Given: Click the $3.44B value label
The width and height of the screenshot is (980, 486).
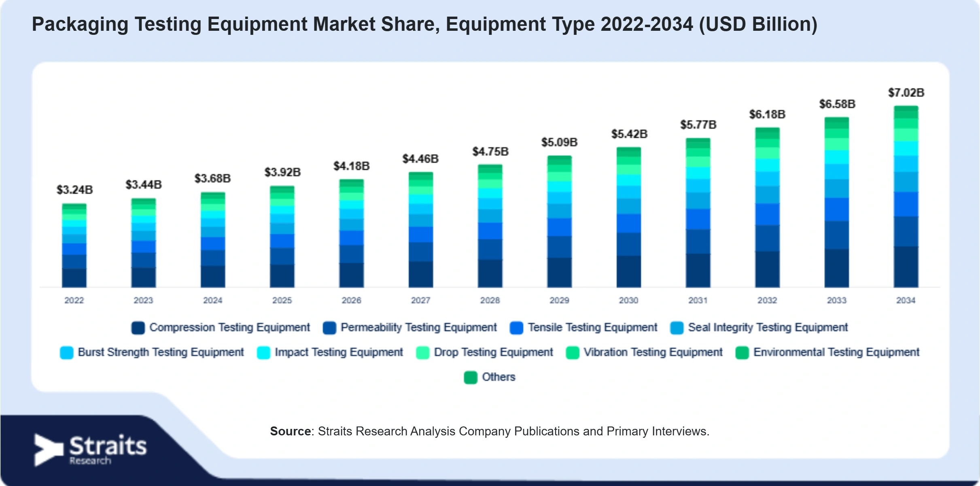Looking at the screenshot, I should 144,185.
